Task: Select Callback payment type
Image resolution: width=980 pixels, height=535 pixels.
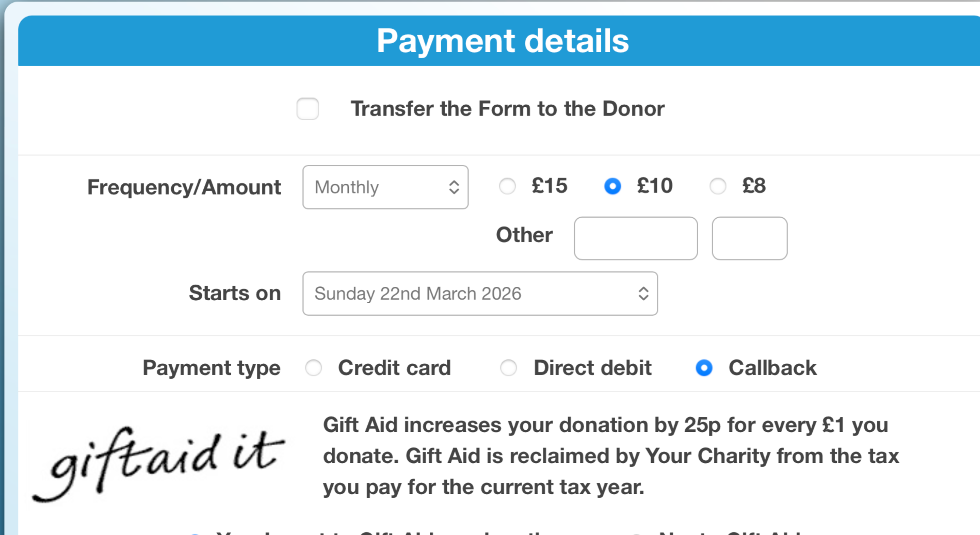Action: (704, 368)
